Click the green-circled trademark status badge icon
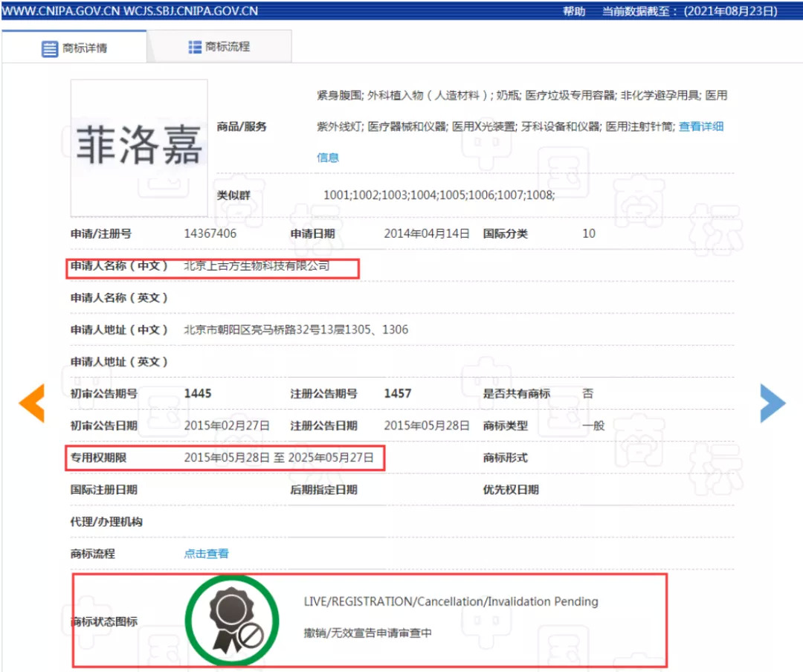Image resolution: width=803 pixels, height=672 pixels. (231, 621)
